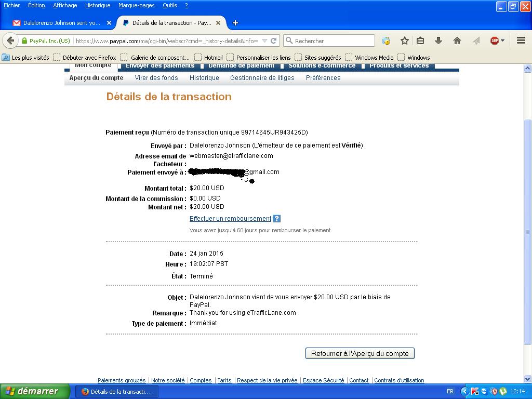Click the PayPal logo on the active tab
This screenshot has height=399, width=532.
pyautogui.click(x=126, y=23)
